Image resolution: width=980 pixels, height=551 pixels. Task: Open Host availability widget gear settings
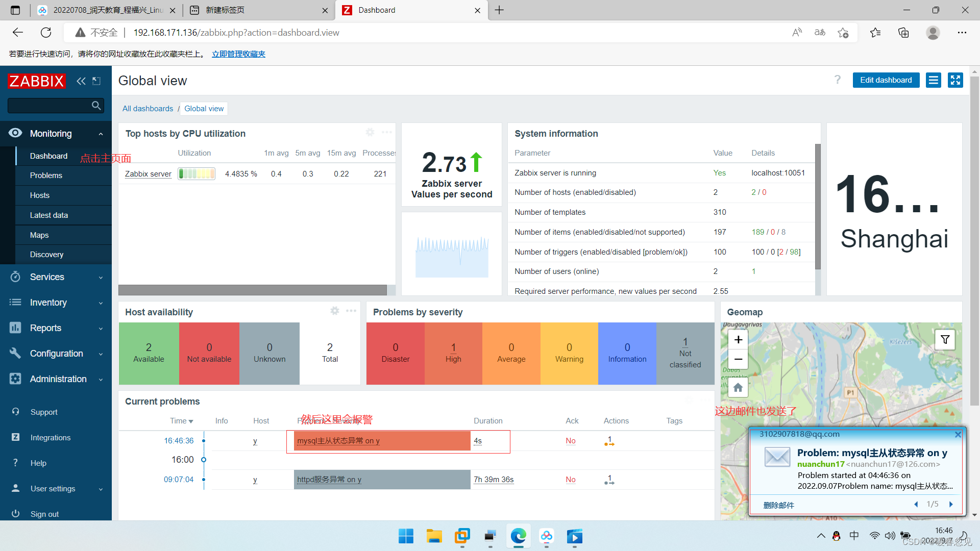pyautogui.click(x=334, y=311)
